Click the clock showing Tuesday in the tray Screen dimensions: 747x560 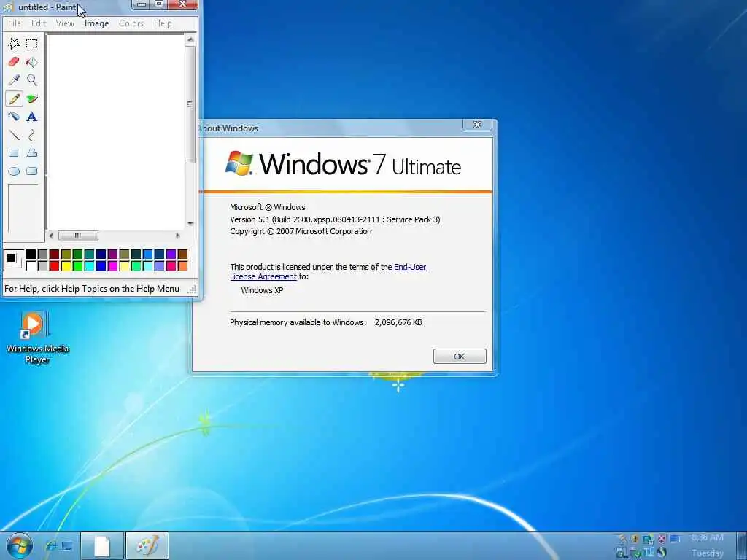(x=708, y=545)
